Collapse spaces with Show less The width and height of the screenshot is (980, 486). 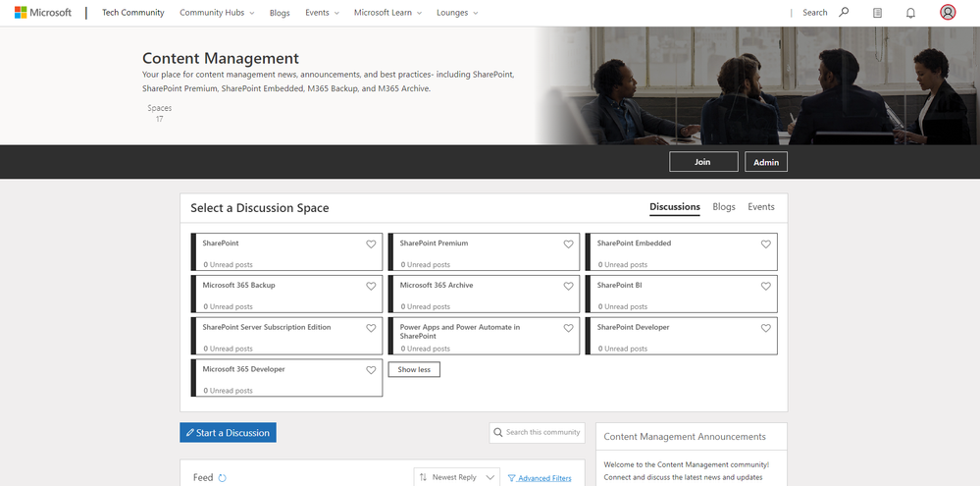click(x=414, y=369)
